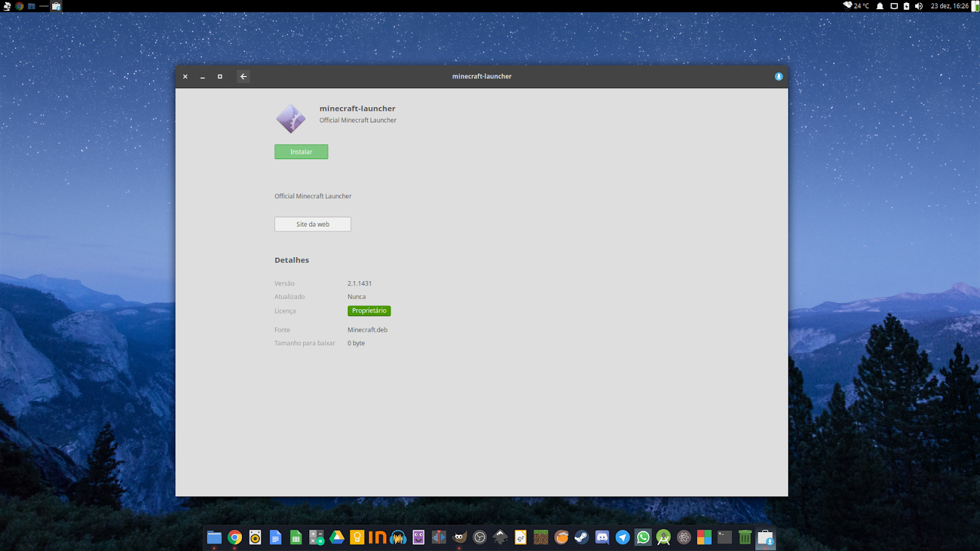
Task: Open the Trash bin in the dock
Action: coord(745,538)
